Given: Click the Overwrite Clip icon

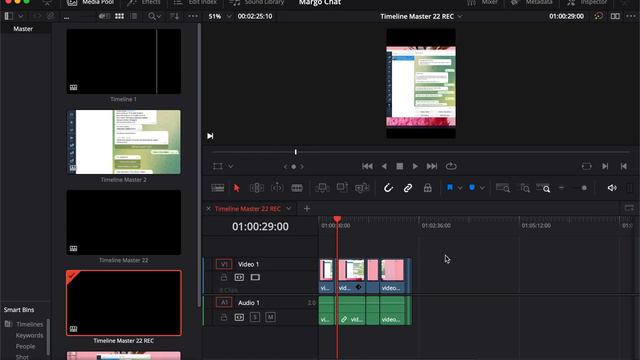Looking at the screenshot, I should coord(342,188).
